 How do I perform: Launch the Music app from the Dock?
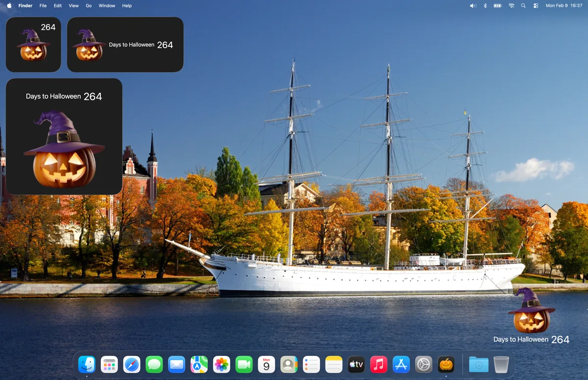click(378, 364)
